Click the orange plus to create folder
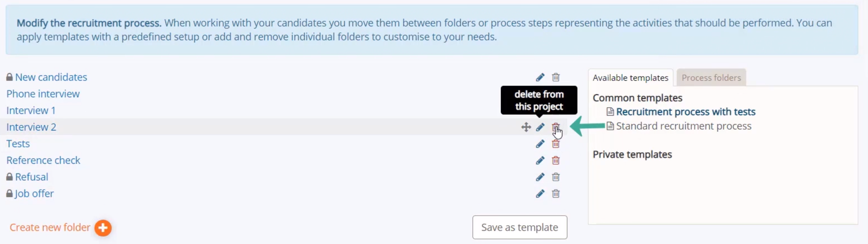The image size is (868, 244). click(103, 228)
